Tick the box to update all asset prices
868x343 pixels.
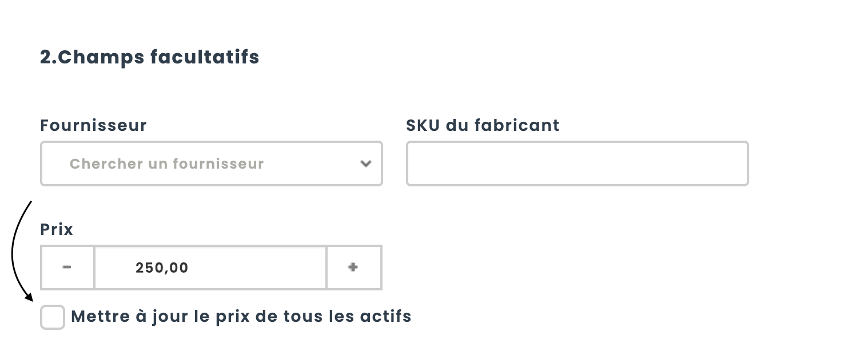[x=53, y=317]
